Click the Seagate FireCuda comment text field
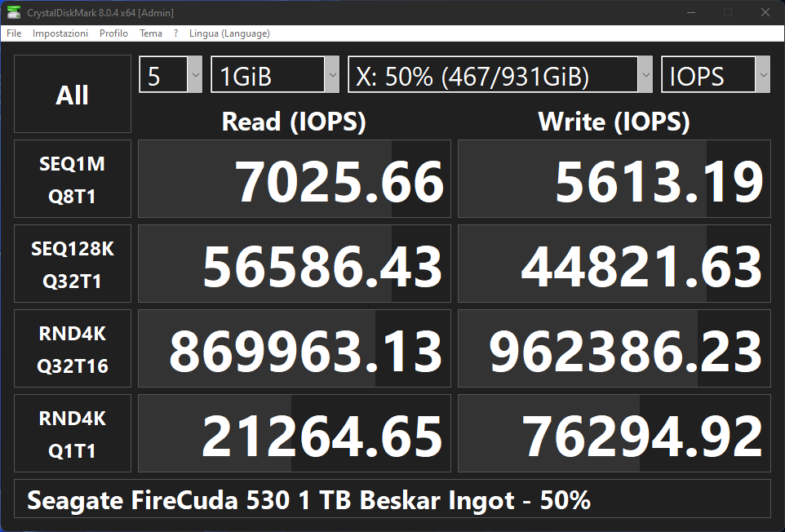Viewport: 785px width, 532px height. point(392,499)
